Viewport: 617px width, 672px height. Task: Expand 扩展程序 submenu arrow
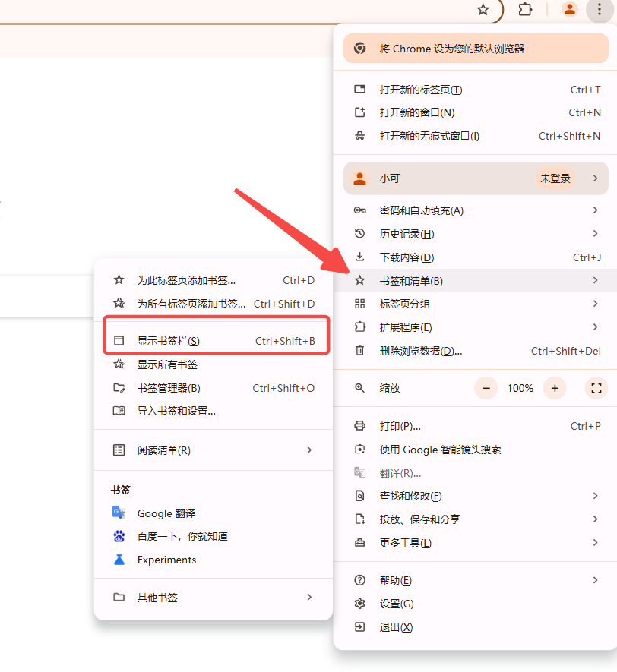[595, 327]
